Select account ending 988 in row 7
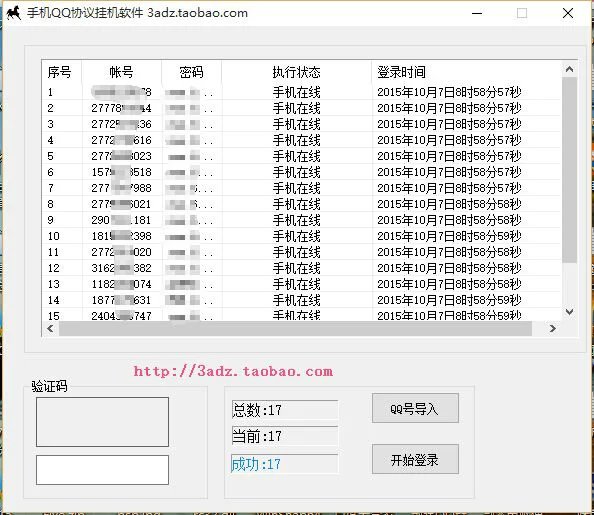Screen dimensions: 594x515 pos(121,188)
